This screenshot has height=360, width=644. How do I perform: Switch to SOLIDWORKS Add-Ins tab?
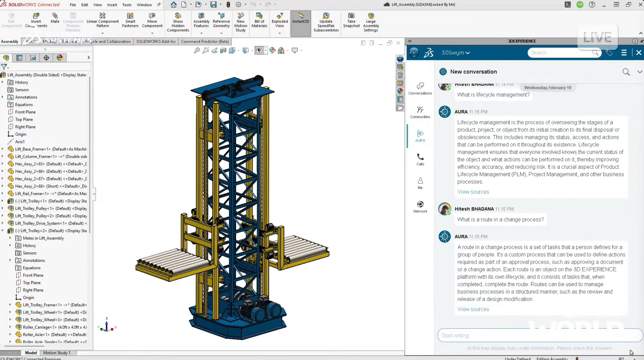[x=156, y=41]
